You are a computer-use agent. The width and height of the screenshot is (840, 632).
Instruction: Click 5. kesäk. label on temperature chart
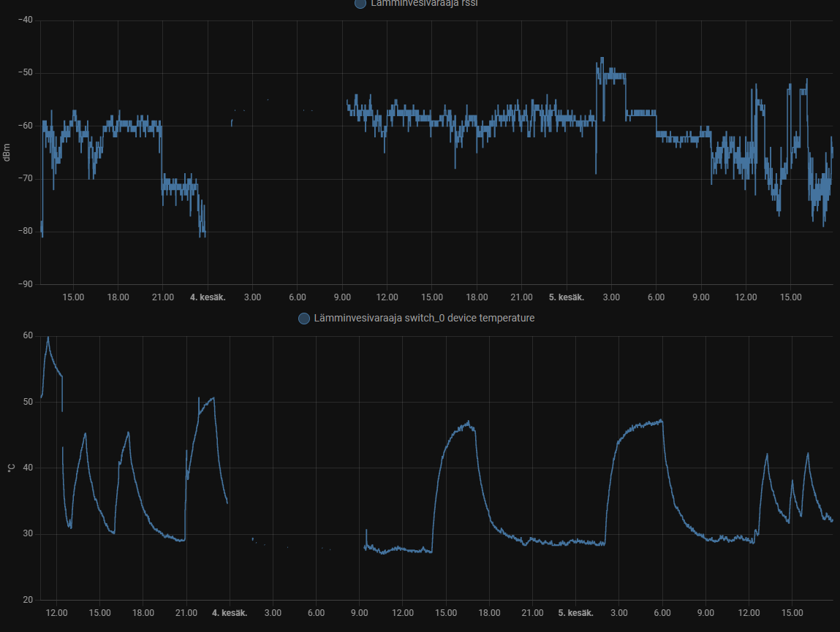[x=575, y=613]
